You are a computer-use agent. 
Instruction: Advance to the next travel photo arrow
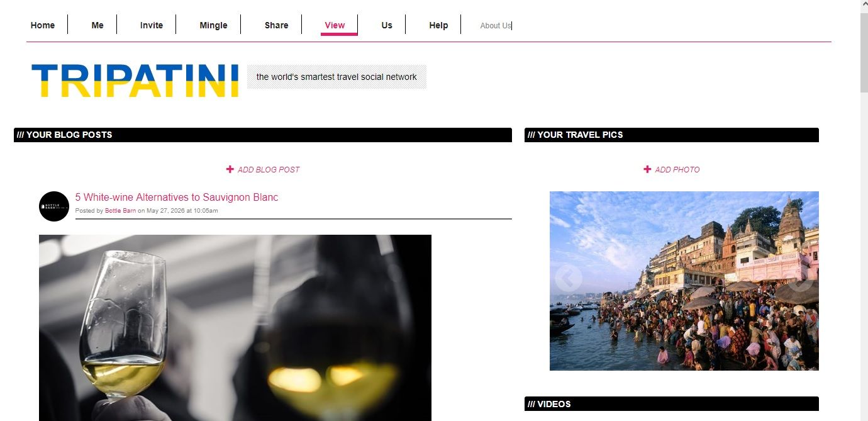(800, 278)
